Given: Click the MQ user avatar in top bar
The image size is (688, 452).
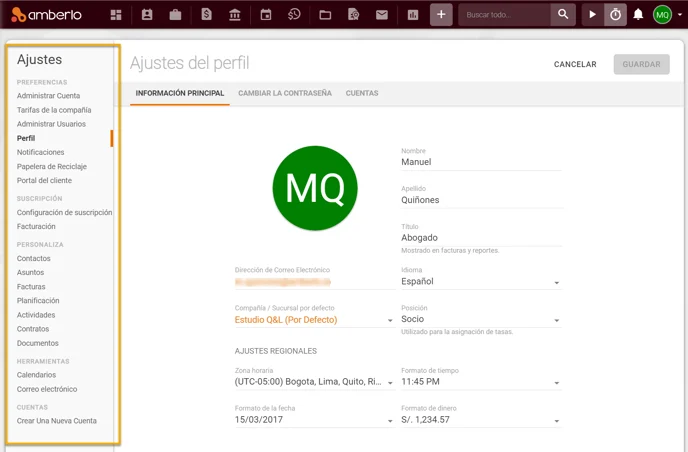Looking at the screenshot, I should (x=662, y=15).
